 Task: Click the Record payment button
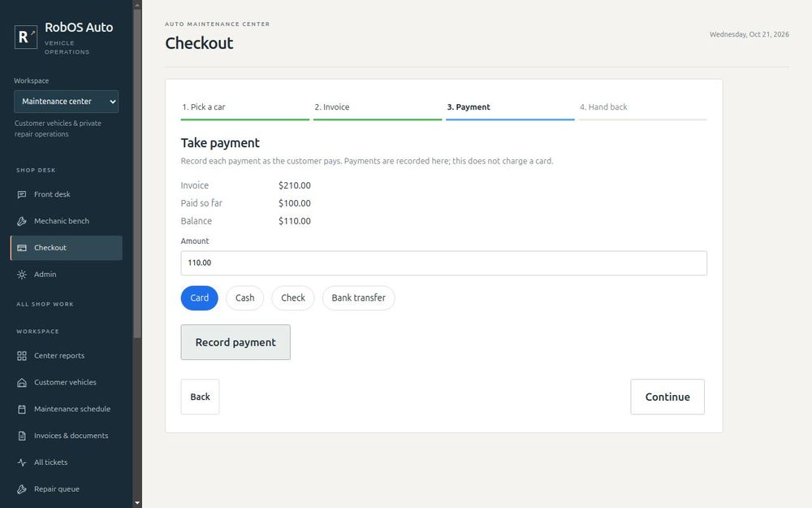pyautogui.click(x=235, y=342)
